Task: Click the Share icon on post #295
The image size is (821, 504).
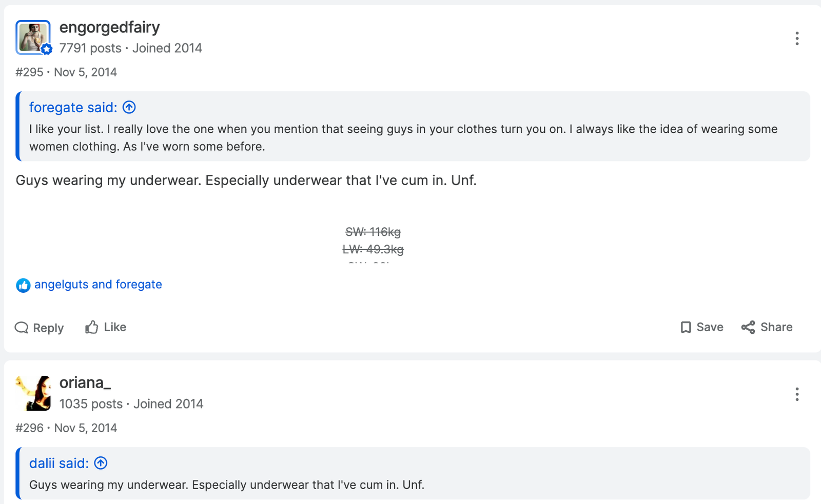Action: tap(748, 327)
